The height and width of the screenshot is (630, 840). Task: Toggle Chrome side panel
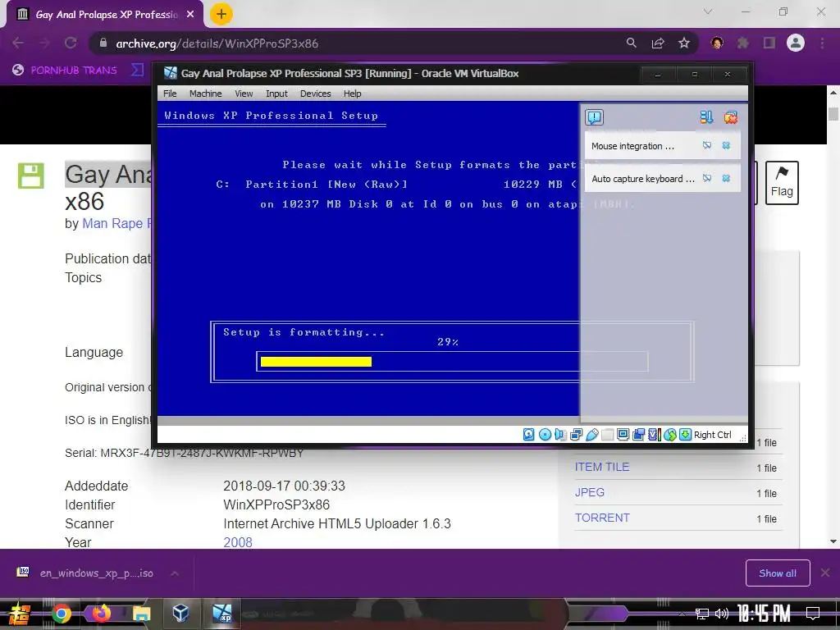769,43
